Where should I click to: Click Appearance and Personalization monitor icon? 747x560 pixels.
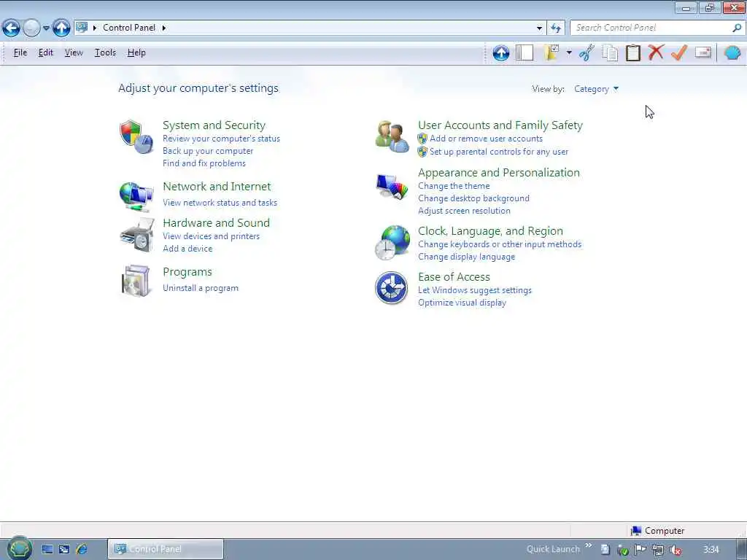point(392,186)
